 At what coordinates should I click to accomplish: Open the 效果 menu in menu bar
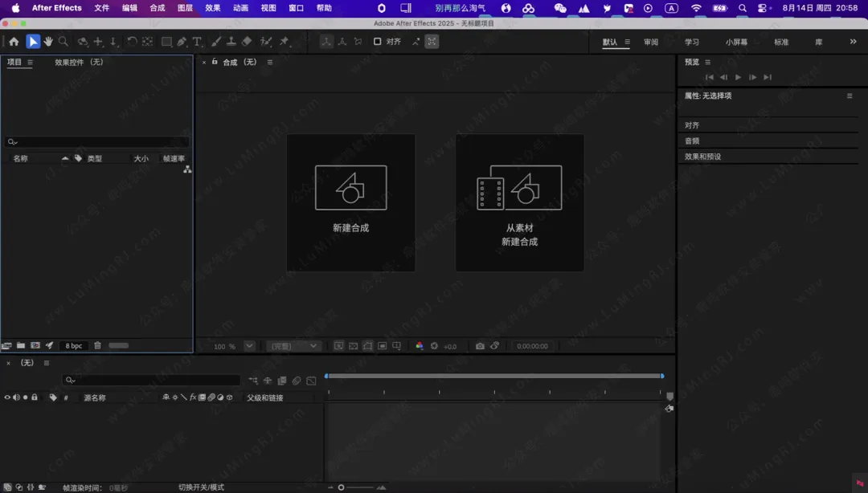(x=212, y=8)
